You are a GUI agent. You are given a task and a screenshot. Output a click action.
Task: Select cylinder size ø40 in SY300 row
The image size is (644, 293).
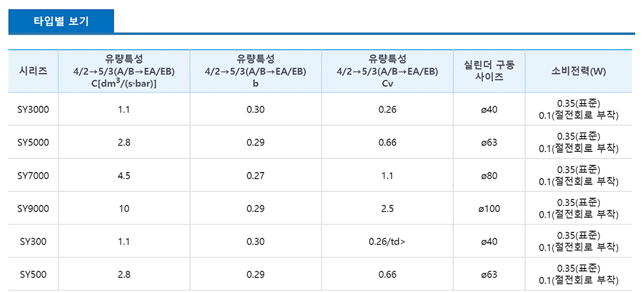point(489,241)
